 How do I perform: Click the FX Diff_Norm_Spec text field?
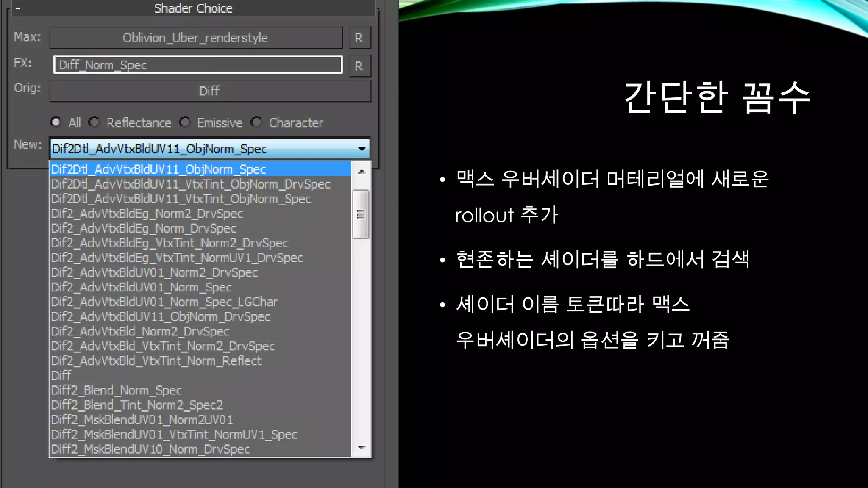point(198,65)
